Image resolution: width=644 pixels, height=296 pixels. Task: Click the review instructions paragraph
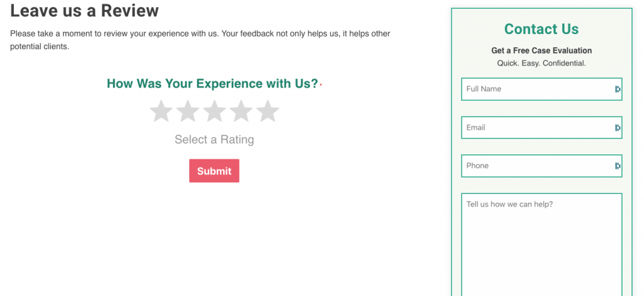[200, 40]
